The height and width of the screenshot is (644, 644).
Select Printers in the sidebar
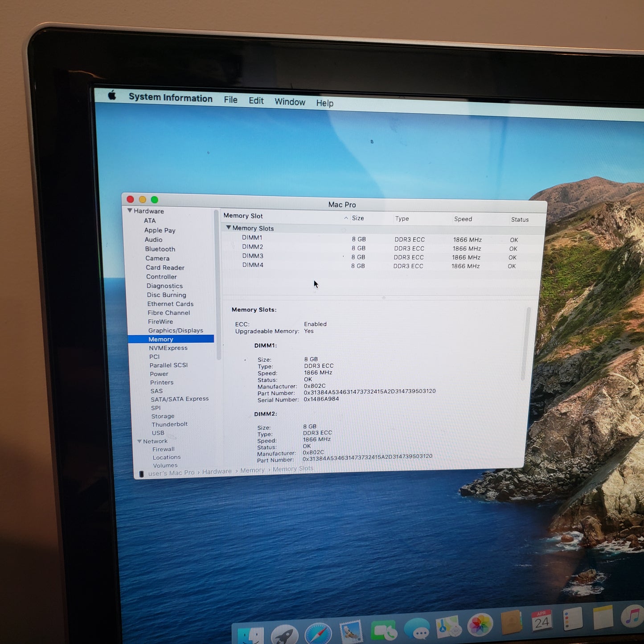[162, 382]
